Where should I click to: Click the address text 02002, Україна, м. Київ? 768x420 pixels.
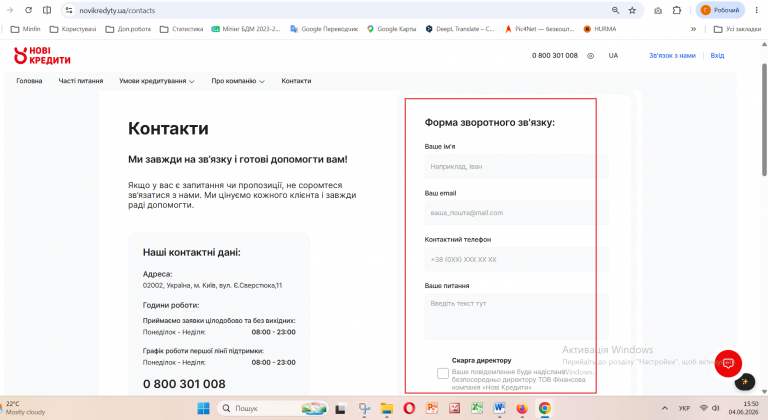(213, 285)
